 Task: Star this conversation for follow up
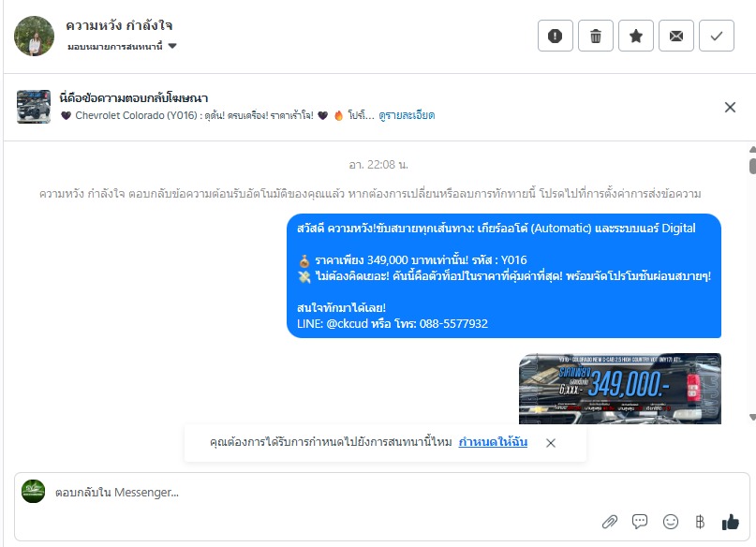click(x=636, y=36)
